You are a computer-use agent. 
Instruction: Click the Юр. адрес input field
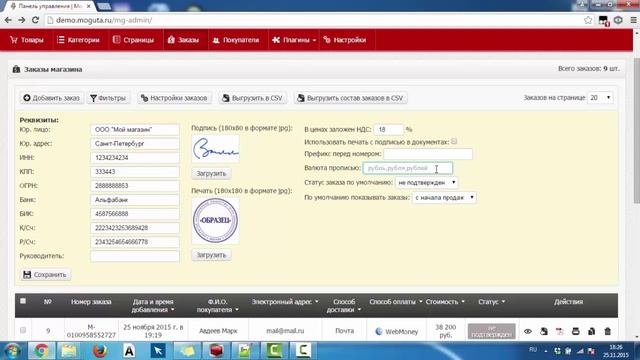click(135, 144)
